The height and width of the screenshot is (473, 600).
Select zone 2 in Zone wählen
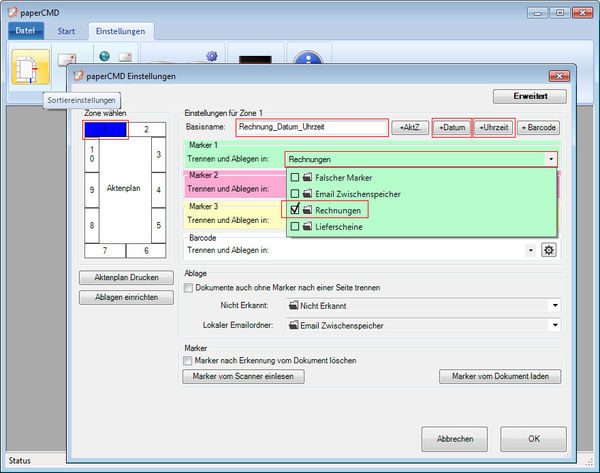tap(146, 129)
